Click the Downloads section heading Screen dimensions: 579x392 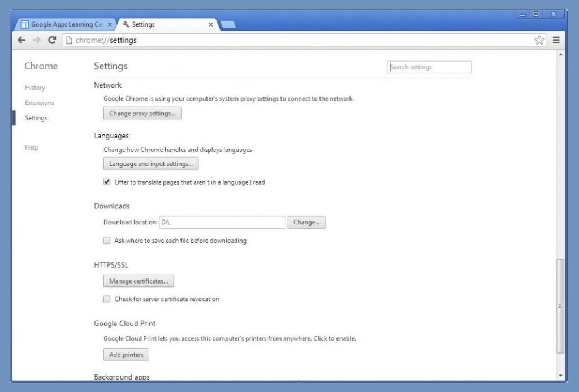point(112,206)
